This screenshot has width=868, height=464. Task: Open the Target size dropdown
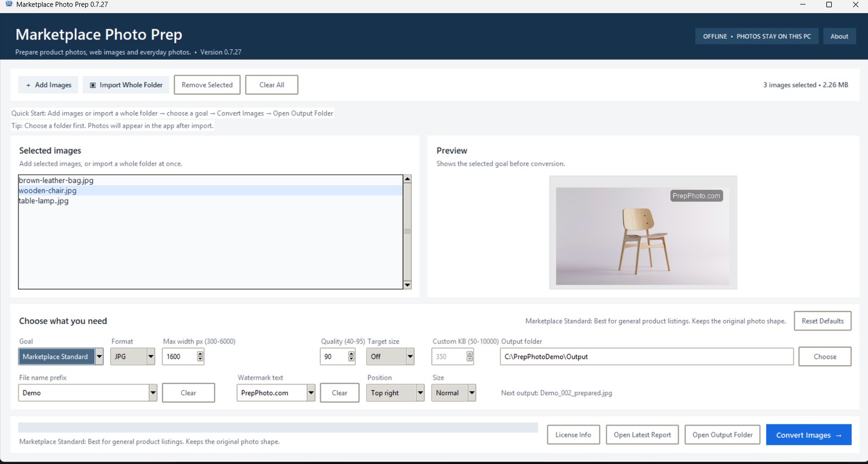pyautogui.click(x=391, y=357)
